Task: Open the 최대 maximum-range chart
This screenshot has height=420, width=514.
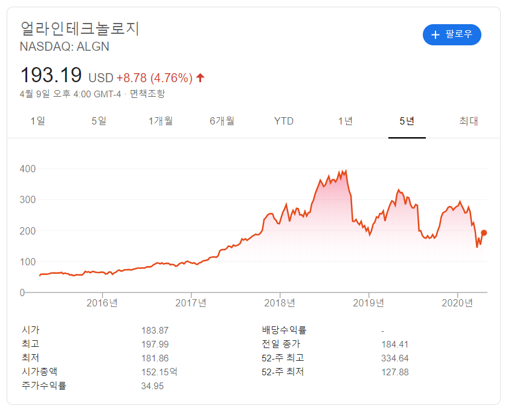Action: coord(469,121)
